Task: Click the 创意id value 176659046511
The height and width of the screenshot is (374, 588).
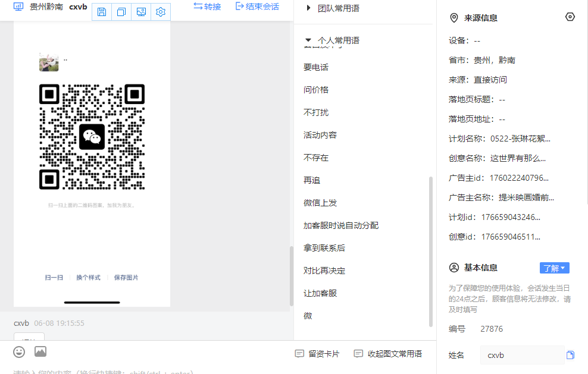Action: click(x=511, y=237)
